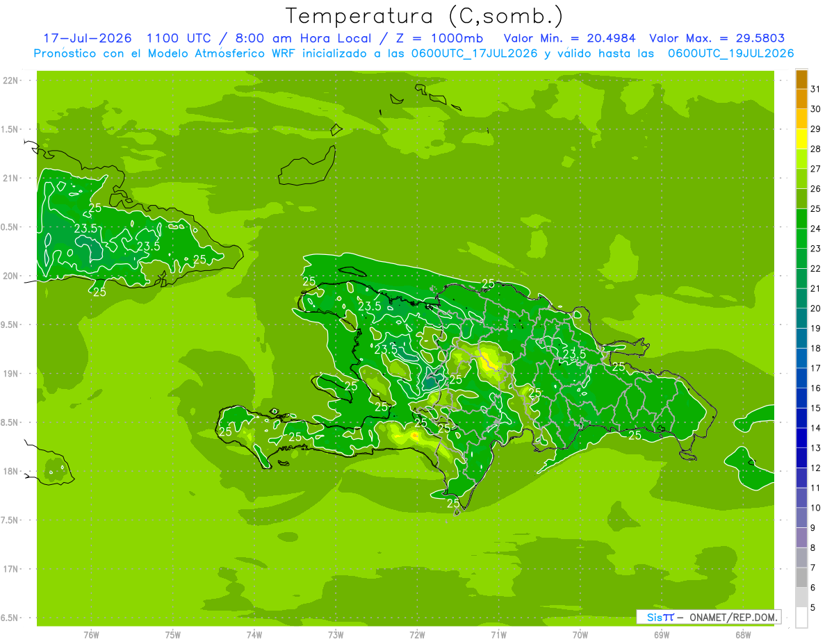Click the "69W" longitude label
Image resolution: width=834 pixels, height=644 pixels.
click(x=662, y=634)
